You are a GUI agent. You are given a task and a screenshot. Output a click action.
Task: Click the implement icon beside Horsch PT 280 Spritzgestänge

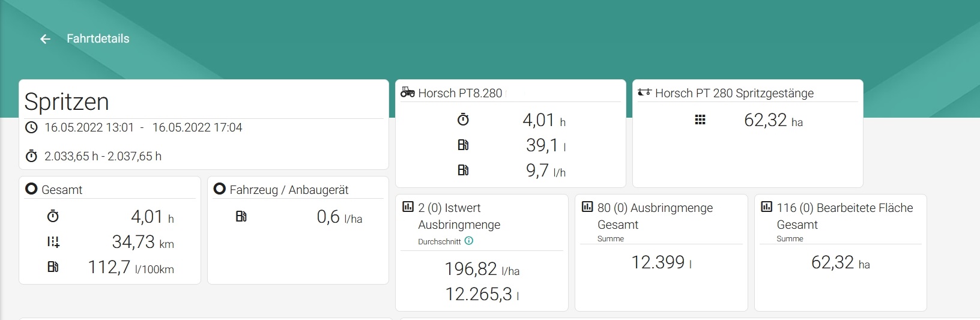(644, 92)
